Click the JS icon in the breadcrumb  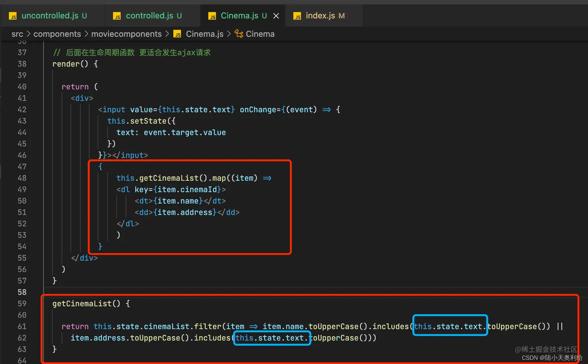pyautogui.click(x=177, y=34)
